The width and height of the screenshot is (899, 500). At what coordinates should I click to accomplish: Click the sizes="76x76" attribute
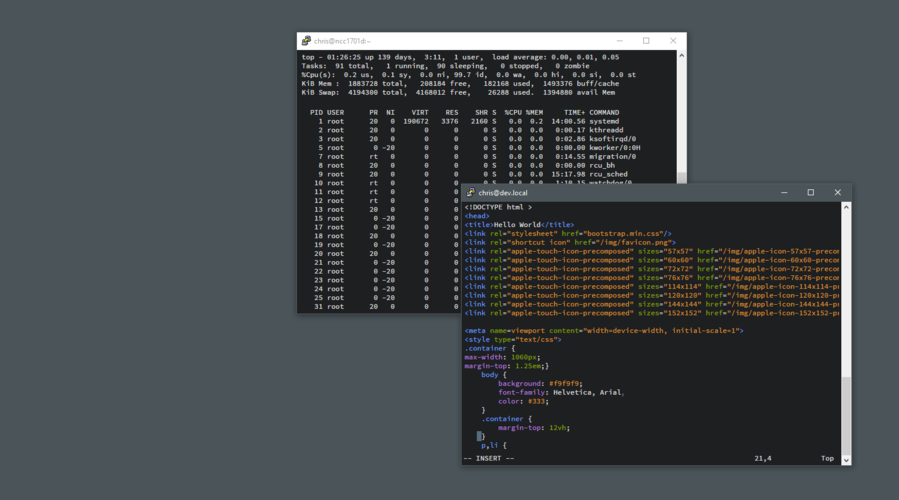pos(665,278)
